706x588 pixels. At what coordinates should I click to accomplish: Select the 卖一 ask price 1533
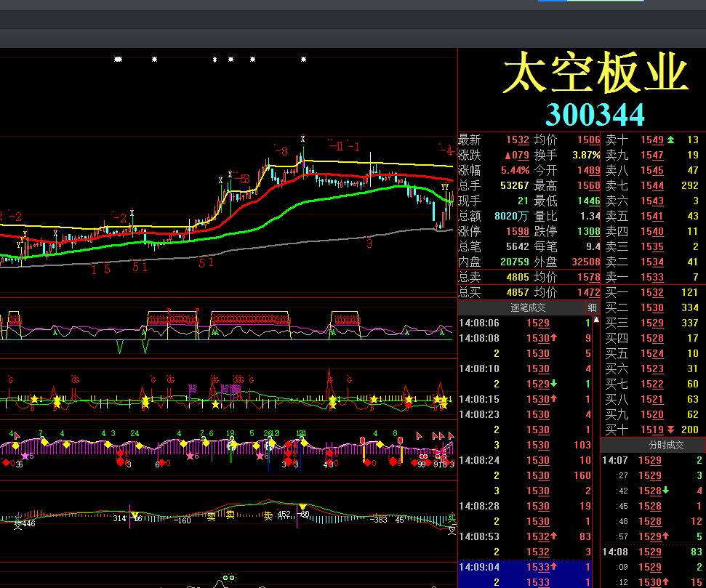(x=652, y=278)
